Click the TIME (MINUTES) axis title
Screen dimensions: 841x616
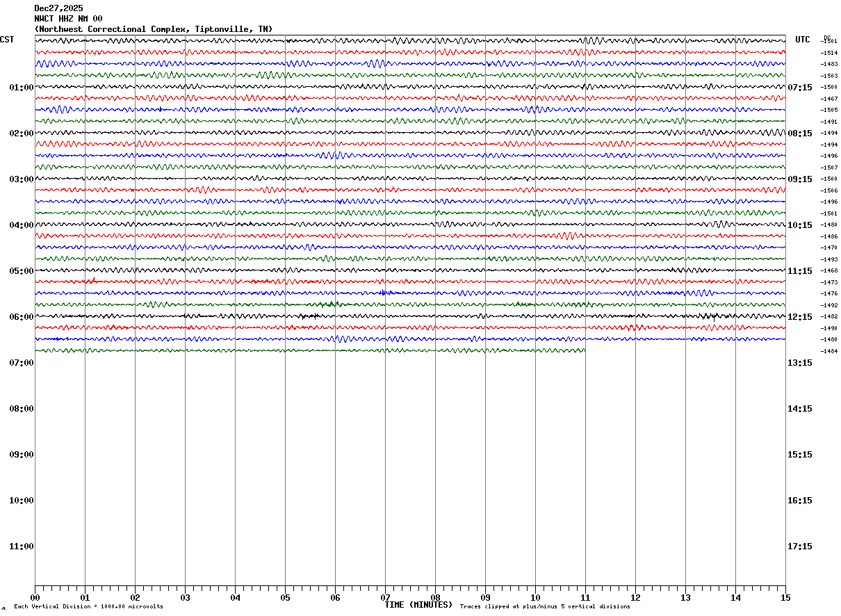pos(418,605)
